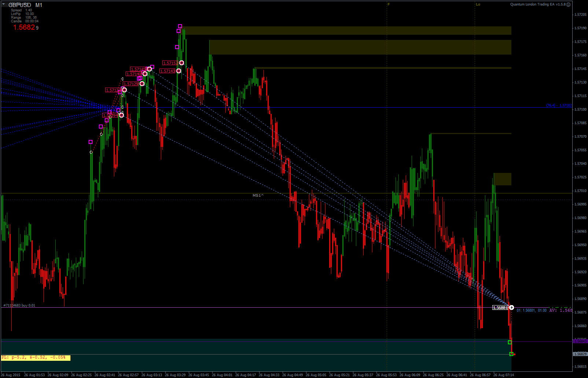Select the MS1^ pivot level label
Viewport: 588px width, 378px height.
[x=258, y=195]
